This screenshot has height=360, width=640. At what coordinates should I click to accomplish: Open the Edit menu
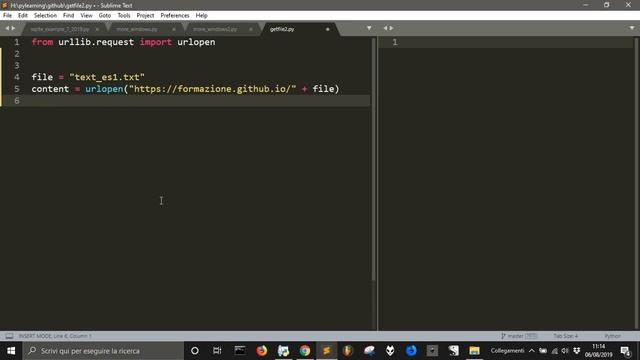pos(22,16)
